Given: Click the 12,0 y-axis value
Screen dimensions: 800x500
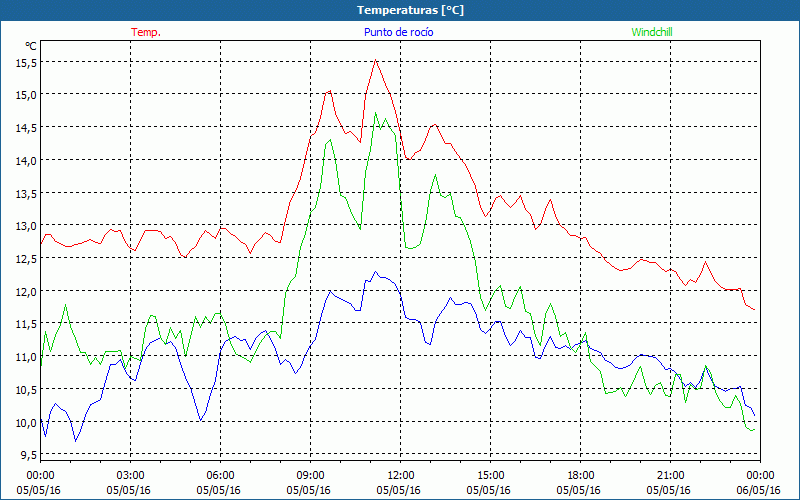Looking at the screenshot, I should 26,291.
